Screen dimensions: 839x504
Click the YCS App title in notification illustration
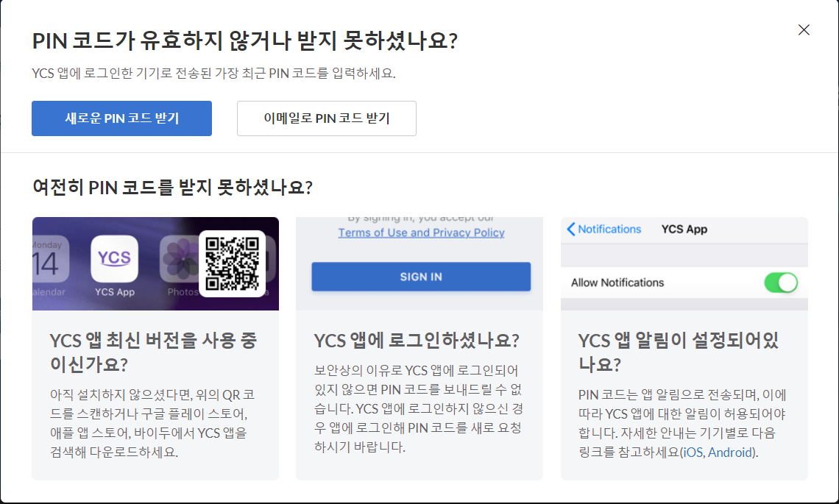pyautogui.click(x=684, y=229)
